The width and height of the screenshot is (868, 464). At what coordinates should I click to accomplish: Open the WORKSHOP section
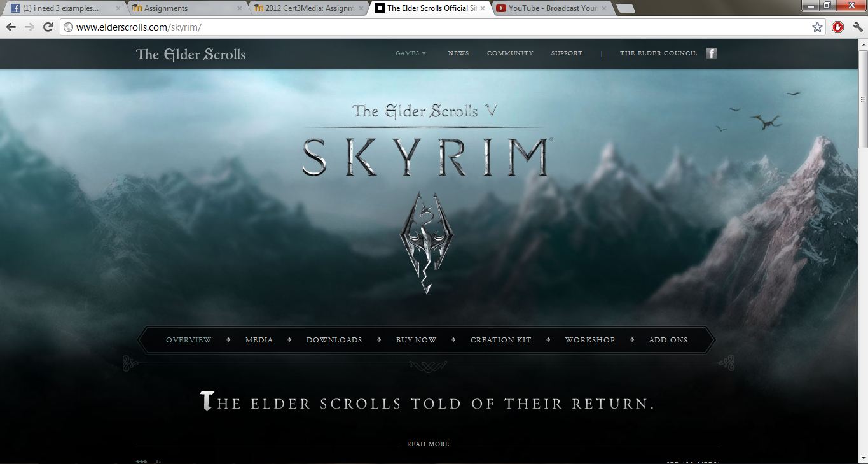tap(589, 340)
